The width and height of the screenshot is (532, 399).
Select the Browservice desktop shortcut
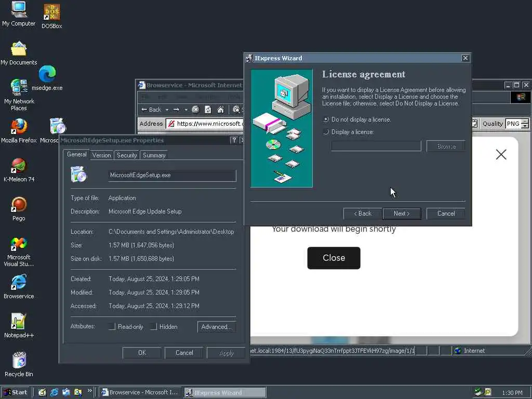click(19, 287)
